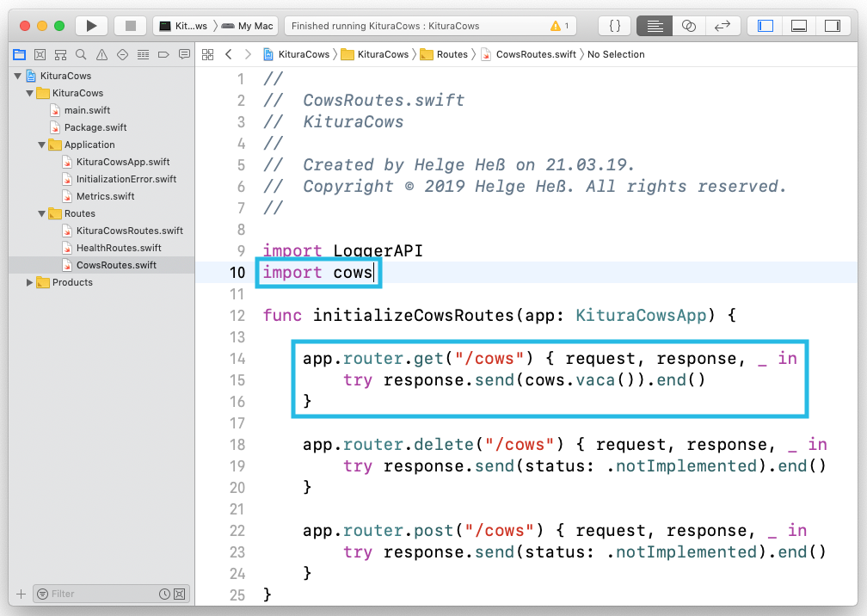The height and width of the screenshot is (616, 867).
Task: Place cursor on line 10 gutter number
Action: [237, 273]
